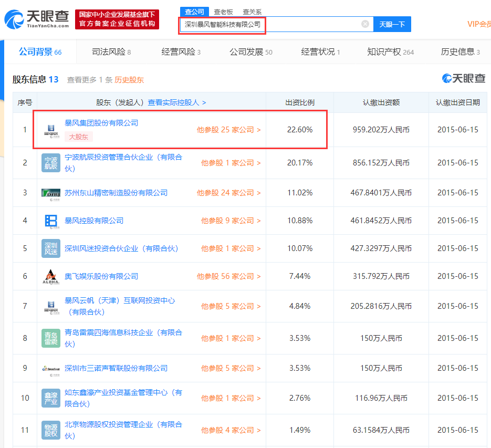Viewport: 491px width, 448px height.
Task: Open 暴风控股有限公司 company link
Action: (x=94, y=221)
